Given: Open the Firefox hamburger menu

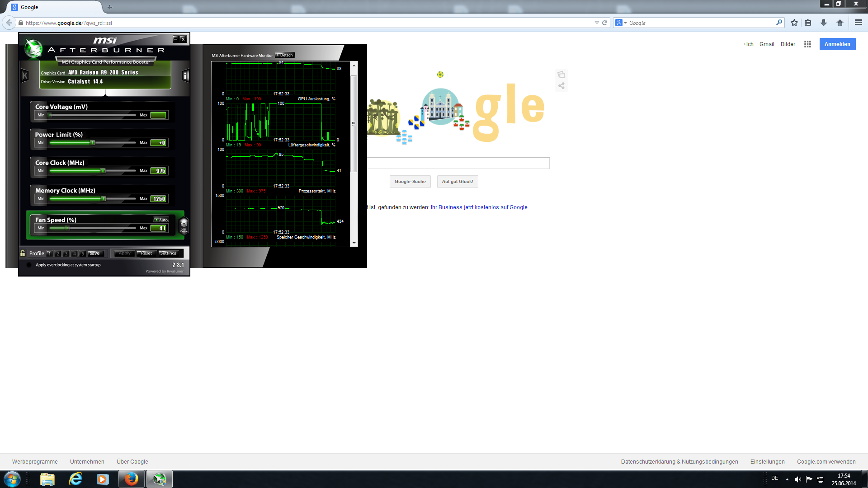Looking at the screenshot, I should tap(858, 23).
